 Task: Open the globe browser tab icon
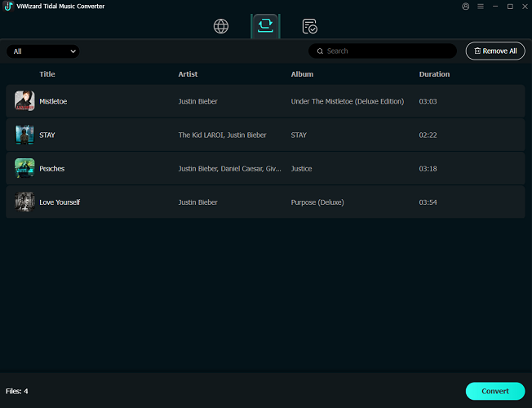click(221, 26)
